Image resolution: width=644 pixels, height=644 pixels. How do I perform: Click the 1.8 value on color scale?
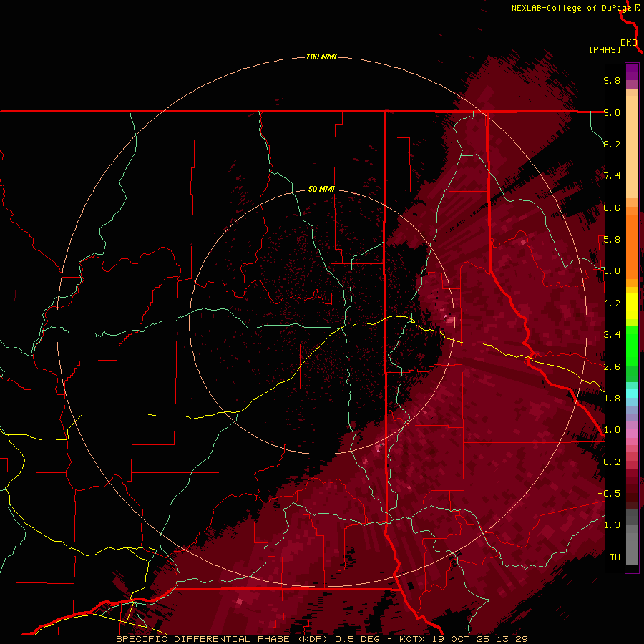pos(612,399)
